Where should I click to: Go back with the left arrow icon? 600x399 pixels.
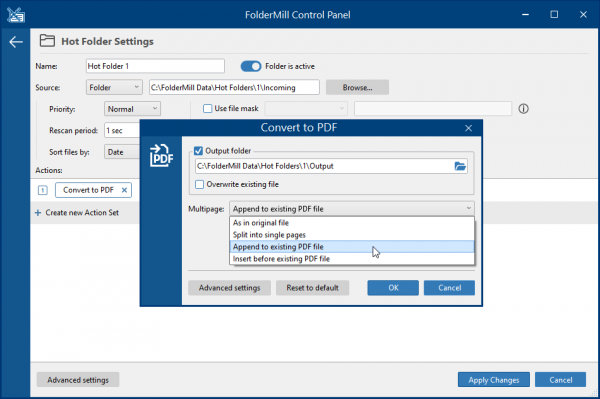[x=16, y=42]
